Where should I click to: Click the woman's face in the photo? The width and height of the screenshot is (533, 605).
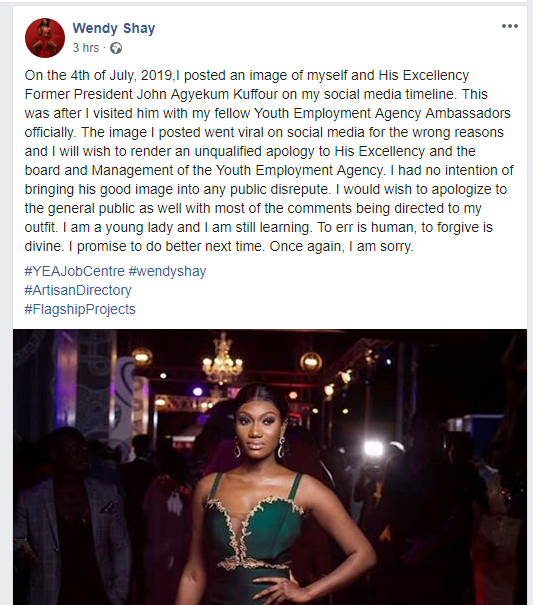[257, 426]
